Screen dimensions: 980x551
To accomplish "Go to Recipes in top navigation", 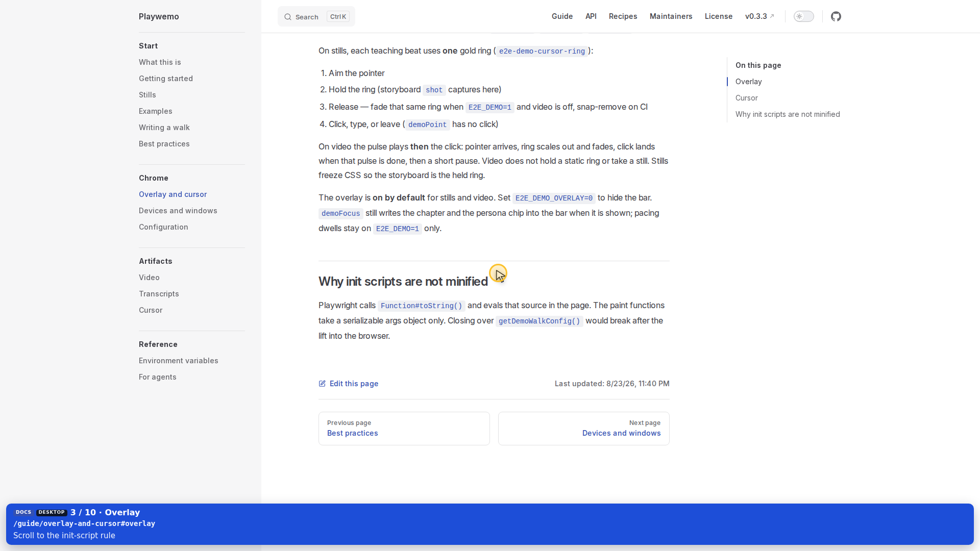I will [x=623, y=16].
